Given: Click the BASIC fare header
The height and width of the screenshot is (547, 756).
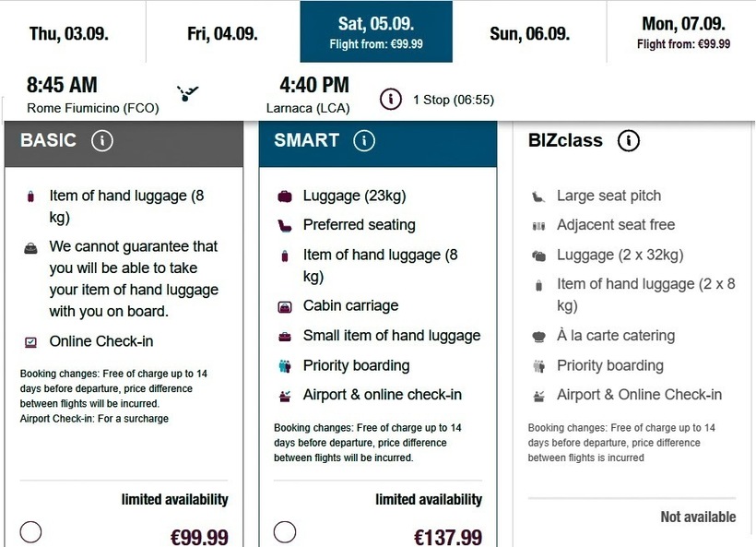Looking at the screenshot, I should pos(49,141).
